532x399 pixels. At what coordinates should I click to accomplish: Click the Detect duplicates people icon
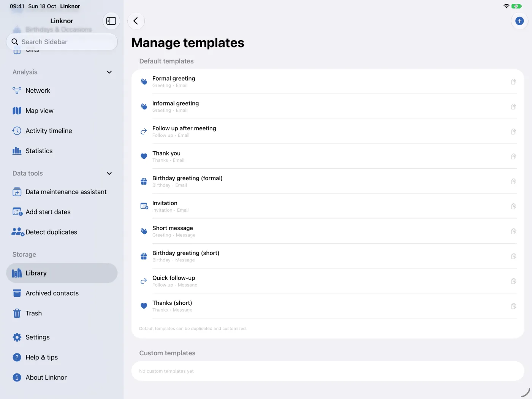[x=17, y=232]
